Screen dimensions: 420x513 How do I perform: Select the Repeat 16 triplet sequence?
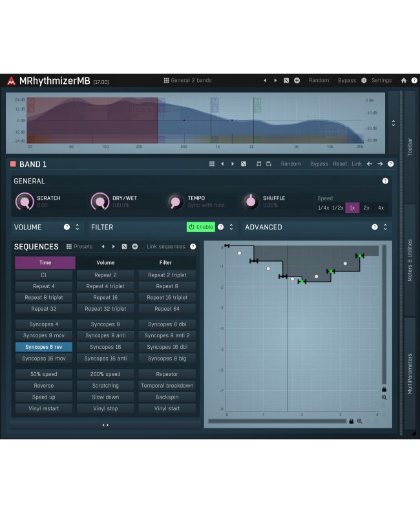click(167, 298)
